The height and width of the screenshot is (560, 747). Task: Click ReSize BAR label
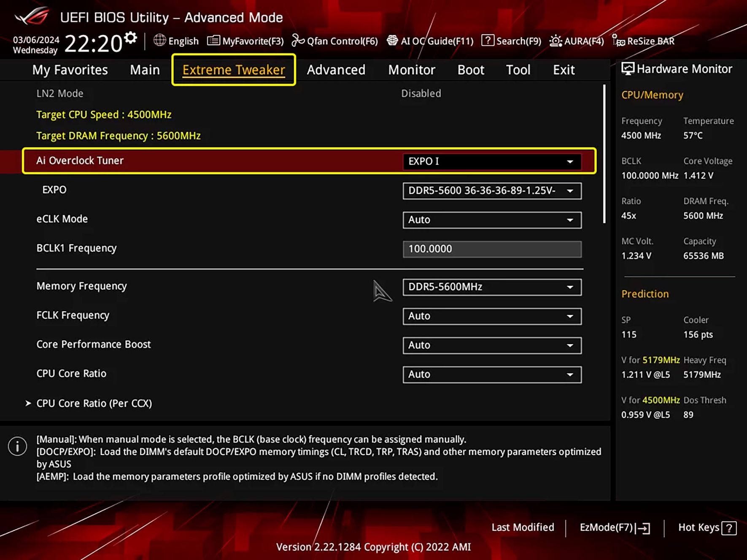coord(651,41)
